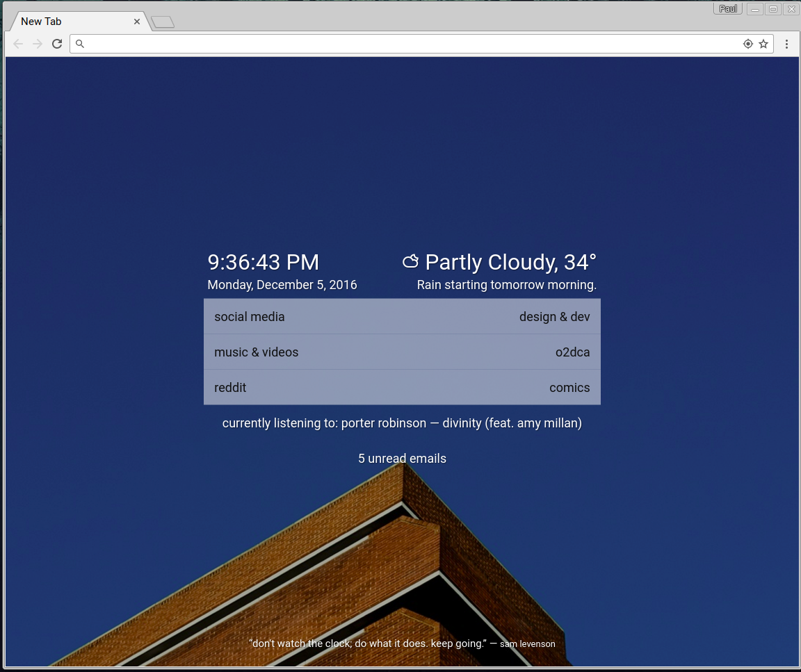Open the o2dca link group
The height and width of the screenshot is (672, 801).
pyautogui.click(x=572, y=352)
